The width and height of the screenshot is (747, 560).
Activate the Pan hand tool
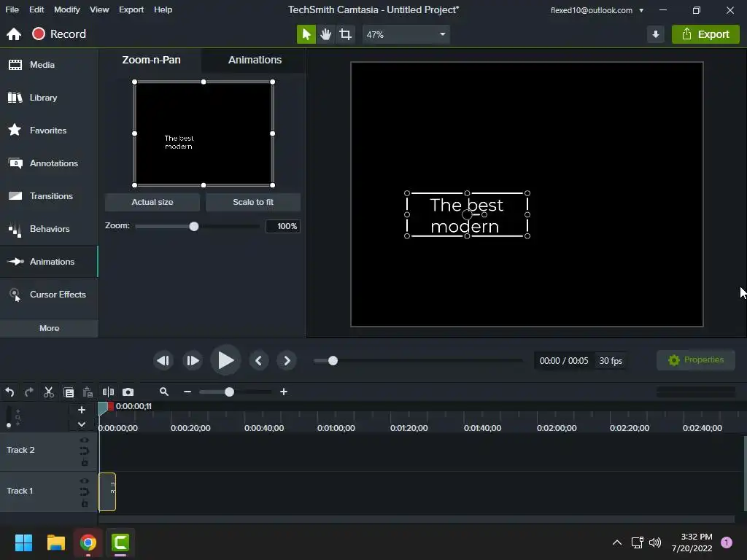tap(326, 34)
